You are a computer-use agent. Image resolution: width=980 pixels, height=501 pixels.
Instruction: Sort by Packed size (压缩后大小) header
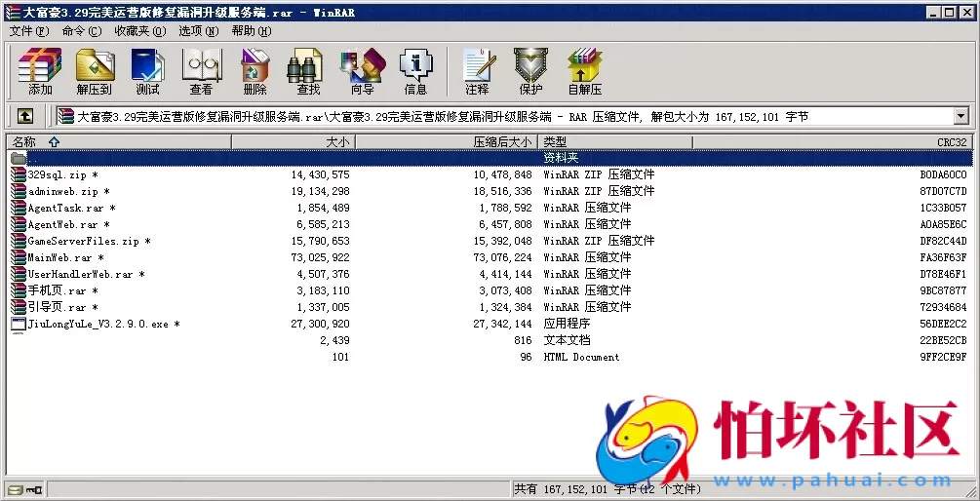[447, 141]
